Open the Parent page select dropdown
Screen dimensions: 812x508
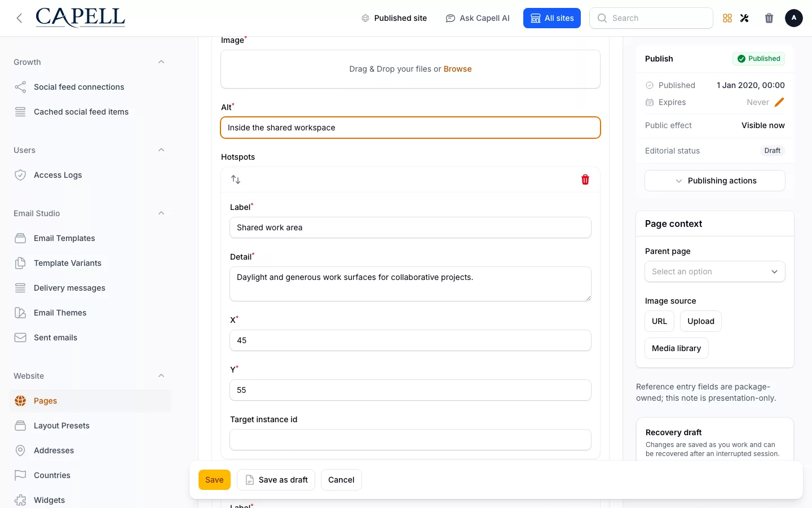[715, 271]
